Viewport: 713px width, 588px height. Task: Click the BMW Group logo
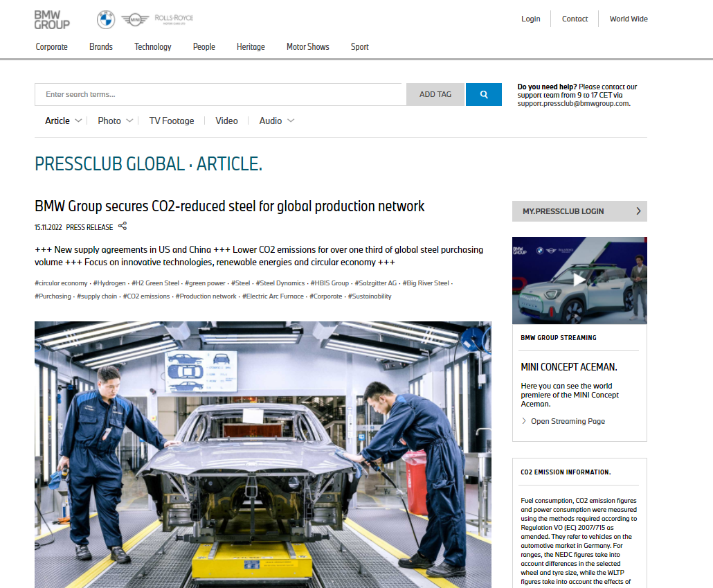tap(52, 20)
